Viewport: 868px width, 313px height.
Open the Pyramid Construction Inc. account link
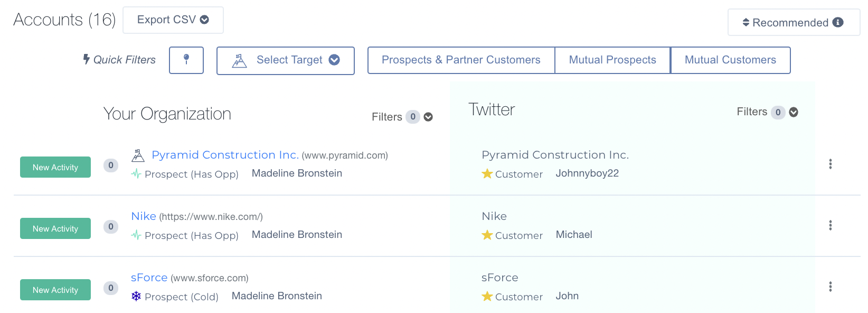click(225, 155)
